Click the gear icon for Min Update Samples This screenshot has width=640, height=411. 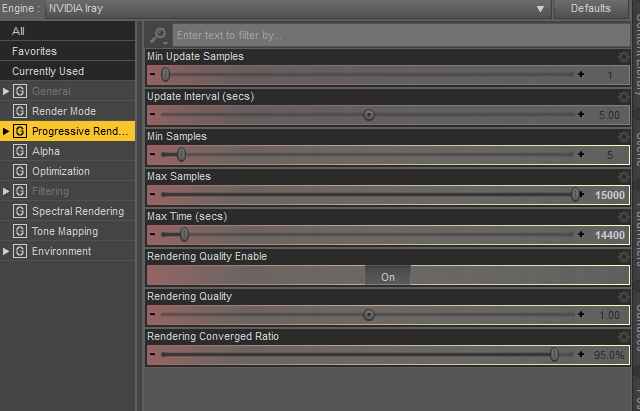(625, 57)
